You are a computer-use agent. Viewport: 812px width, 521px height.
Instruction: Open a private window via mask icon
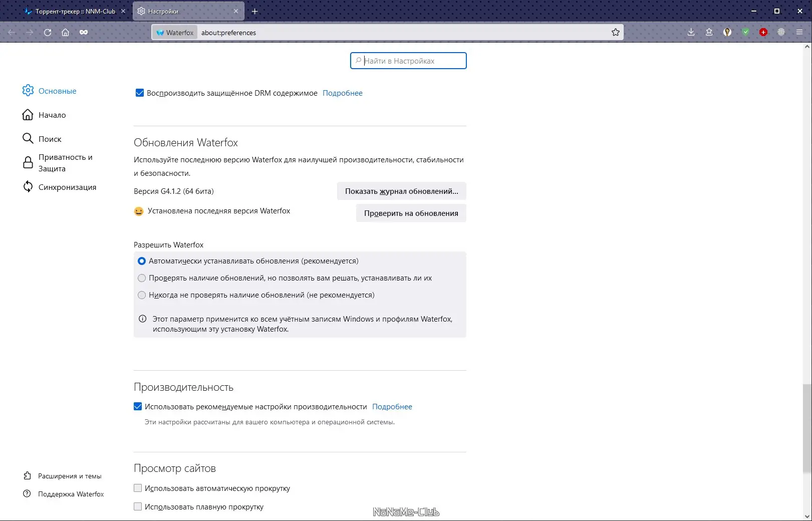point(84,33)
